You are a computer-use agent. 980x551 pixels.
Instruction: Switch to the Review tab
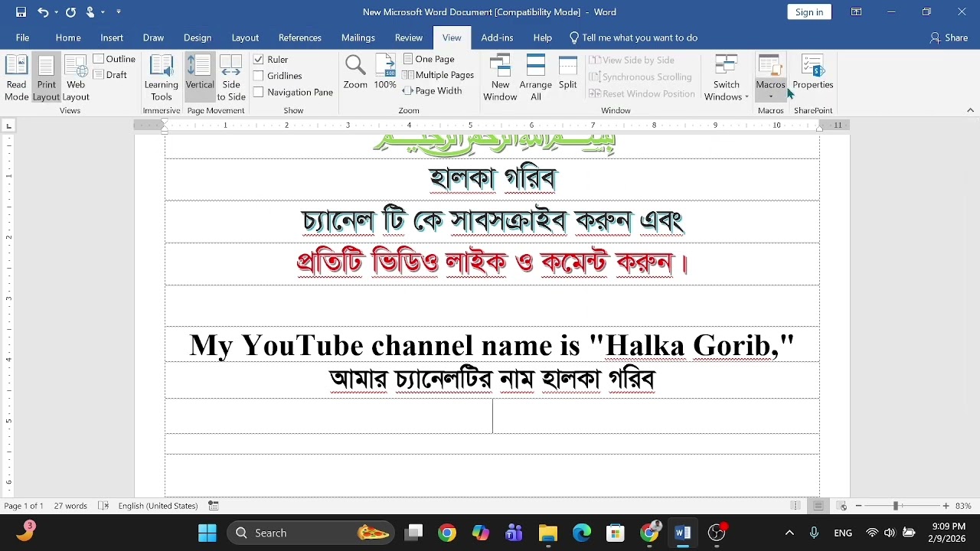pyautogui.click(x=409, y=37)
